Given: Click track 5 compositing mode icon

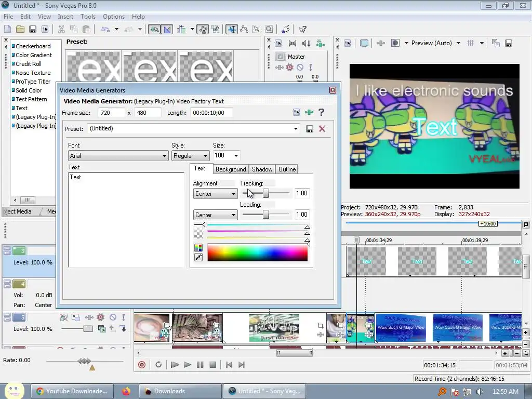Looking at the screenshot, I should tap(101, 328).
